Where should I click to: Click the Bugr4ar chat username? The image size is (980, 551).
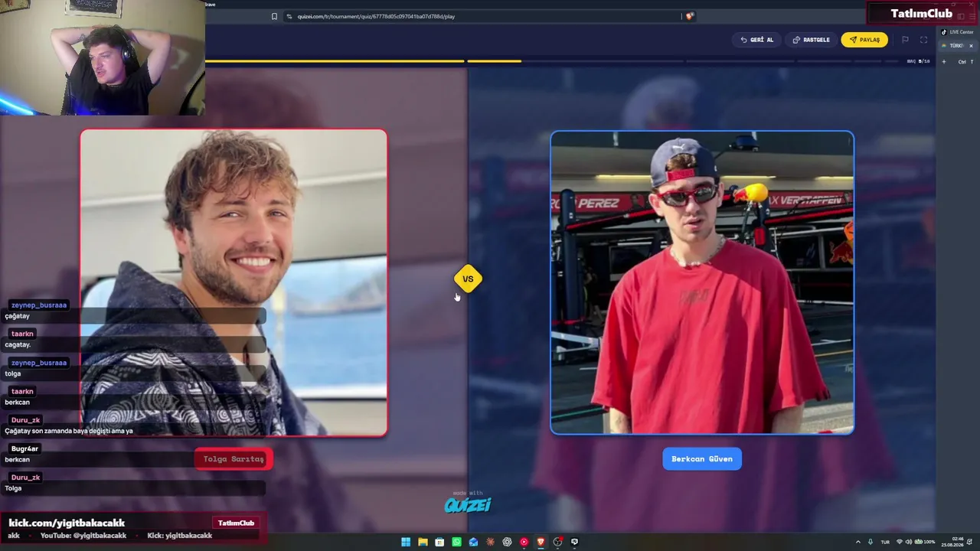point(24,449)
